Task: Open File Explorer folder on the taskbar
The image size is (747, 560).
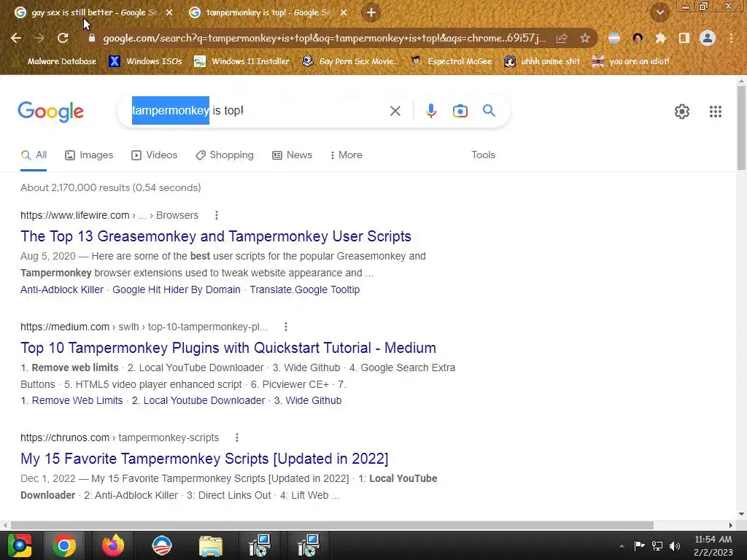Action: [211, 545]
